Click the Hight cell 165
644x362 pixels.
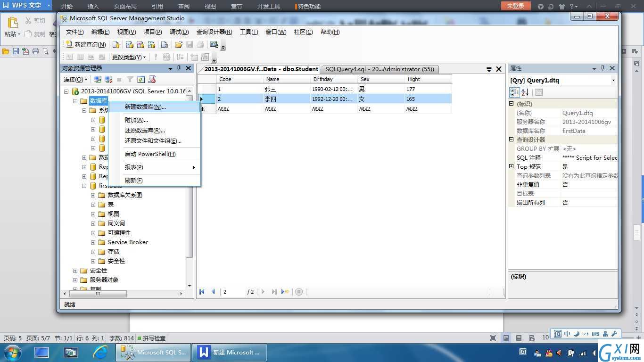[428, 99]
